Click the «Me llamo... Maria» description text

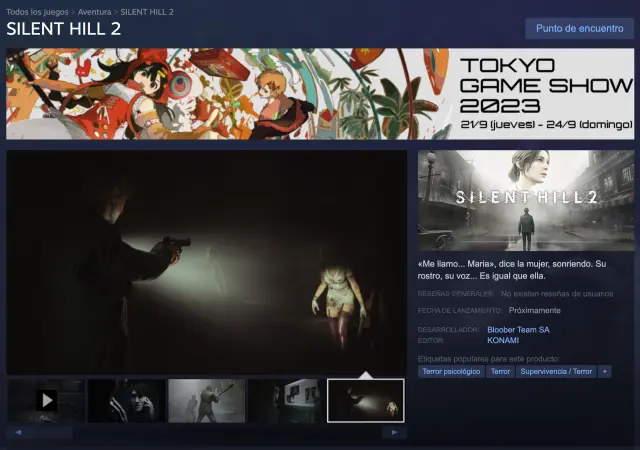(x=512, y=270)
